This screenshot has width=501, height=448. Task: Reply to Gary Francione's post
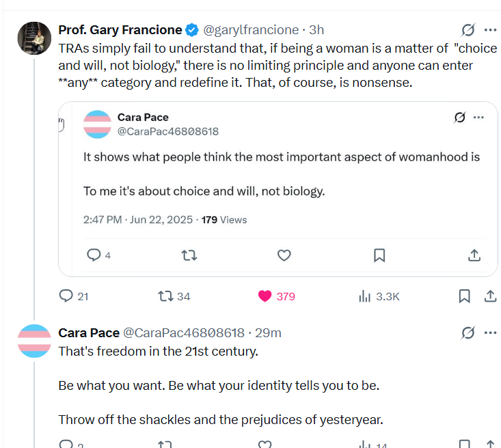click(66, 296)
